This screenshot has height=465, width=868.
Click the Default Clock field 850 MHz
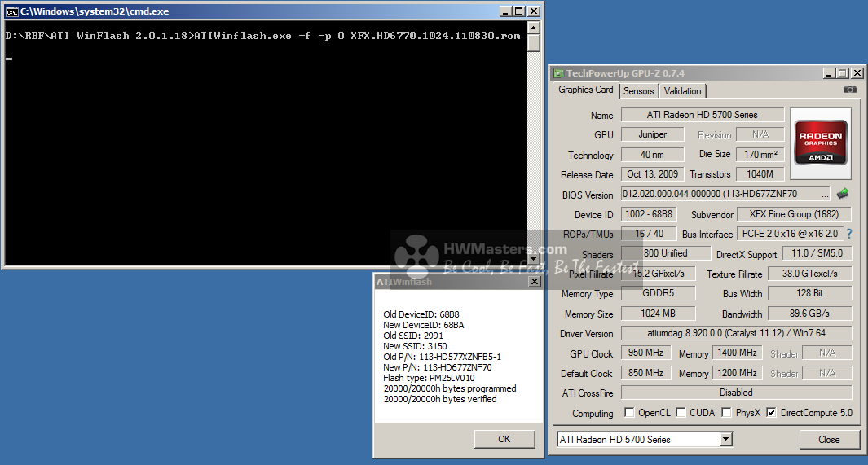click(x=645, y=373)
